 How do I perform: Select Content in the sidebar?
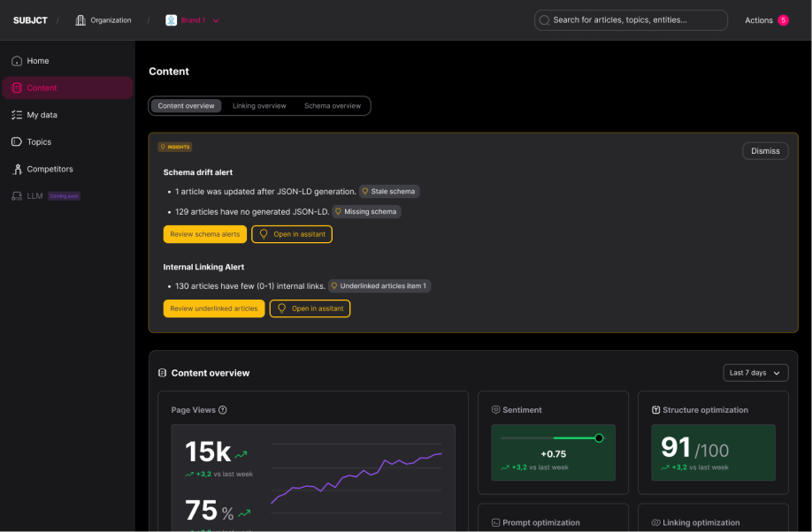pyautogui.click(x=67, y=87)
